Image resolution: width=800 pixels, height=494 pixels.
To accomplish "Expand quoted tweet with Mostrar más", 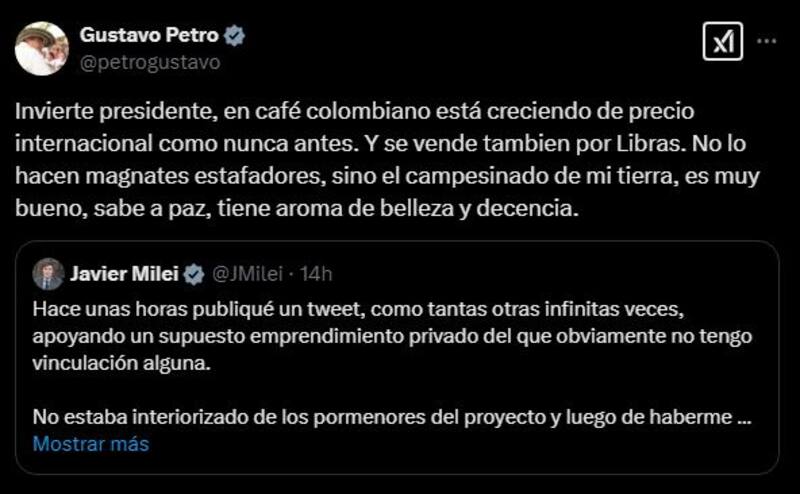I will (91, 444).
